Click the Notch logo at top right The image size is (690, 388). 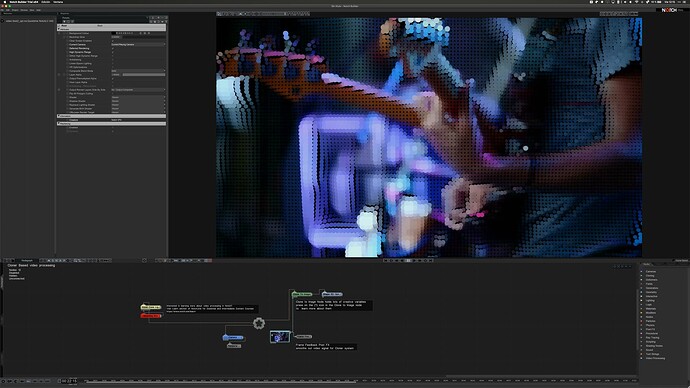(669, 10)
